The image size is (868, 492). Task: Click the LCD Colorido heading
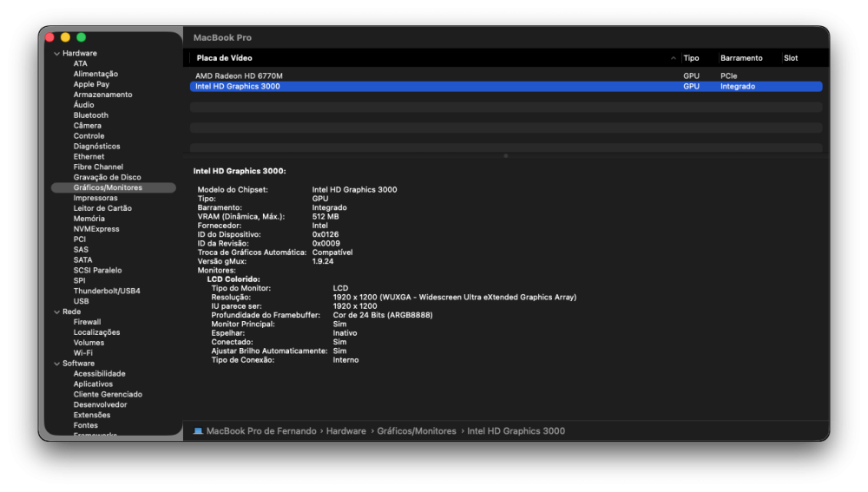point(233,279)
